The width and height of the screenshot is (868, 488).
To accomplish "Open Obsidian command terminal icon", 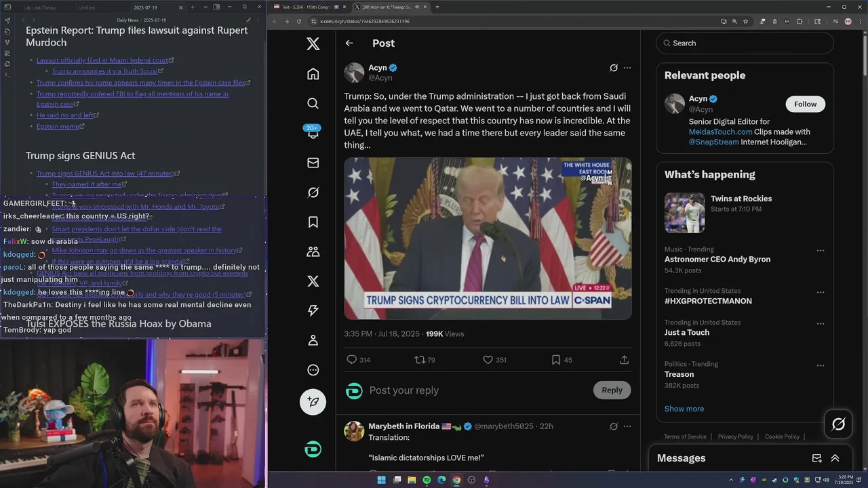I will [7, 75].
